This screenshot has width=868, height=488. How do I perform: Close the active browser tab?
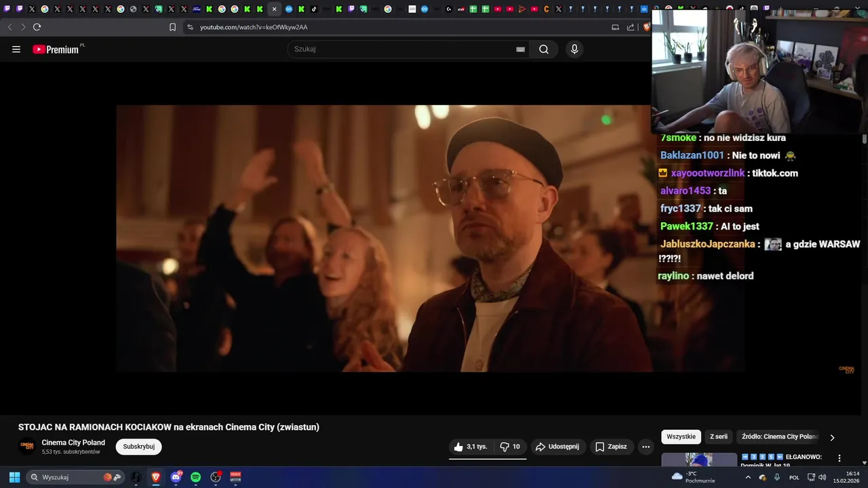(274, 9)
